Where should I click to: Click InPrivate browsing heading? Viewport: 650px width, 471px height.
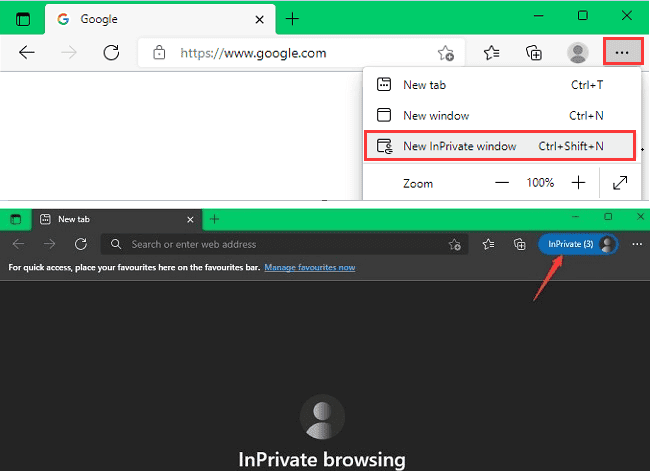pos(322,459)
